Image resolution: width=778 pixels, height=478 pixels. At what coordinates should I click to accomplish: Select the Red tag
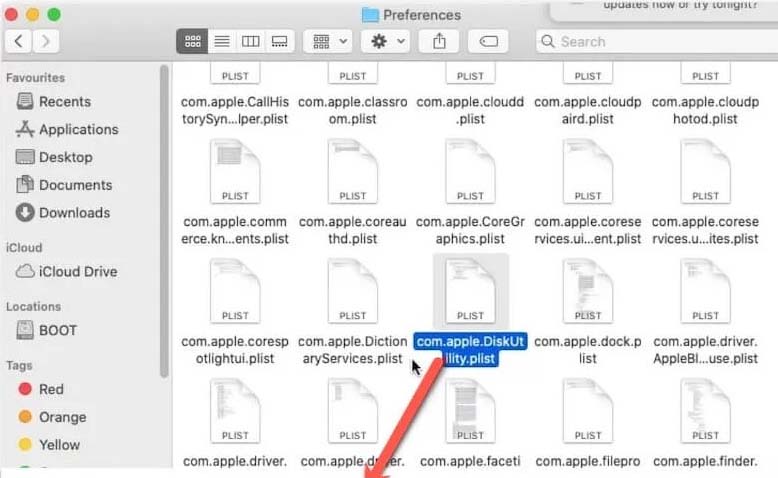click(41, 389)
